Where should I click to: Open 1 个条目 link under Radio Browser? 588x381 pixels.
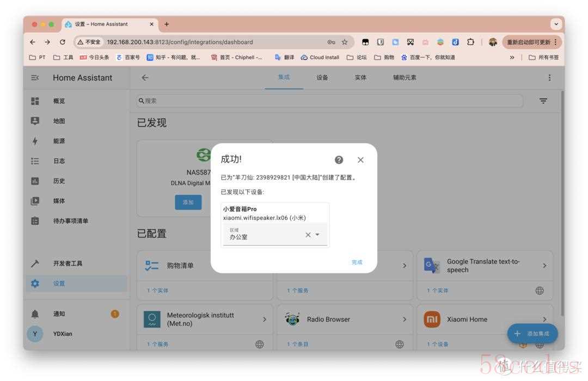298,344
